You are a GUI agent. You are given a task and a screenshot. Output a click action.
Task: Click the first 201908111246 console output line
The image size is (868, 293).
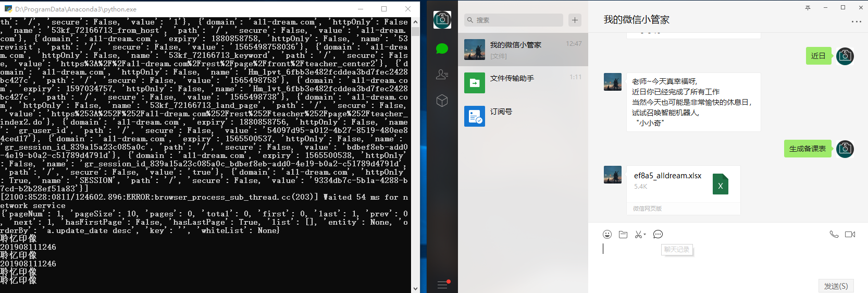pyautogui.click(x=28, y=247)
